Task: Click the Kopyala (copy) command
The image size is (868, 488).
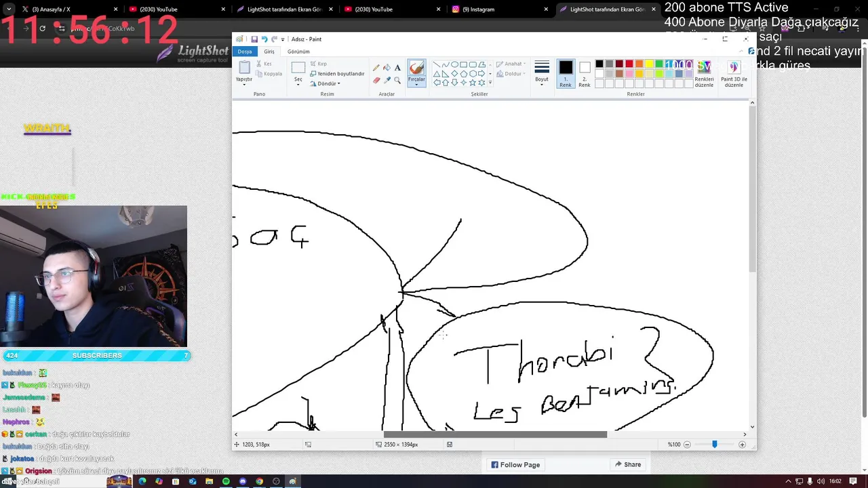Action: (x=269, y=74)
